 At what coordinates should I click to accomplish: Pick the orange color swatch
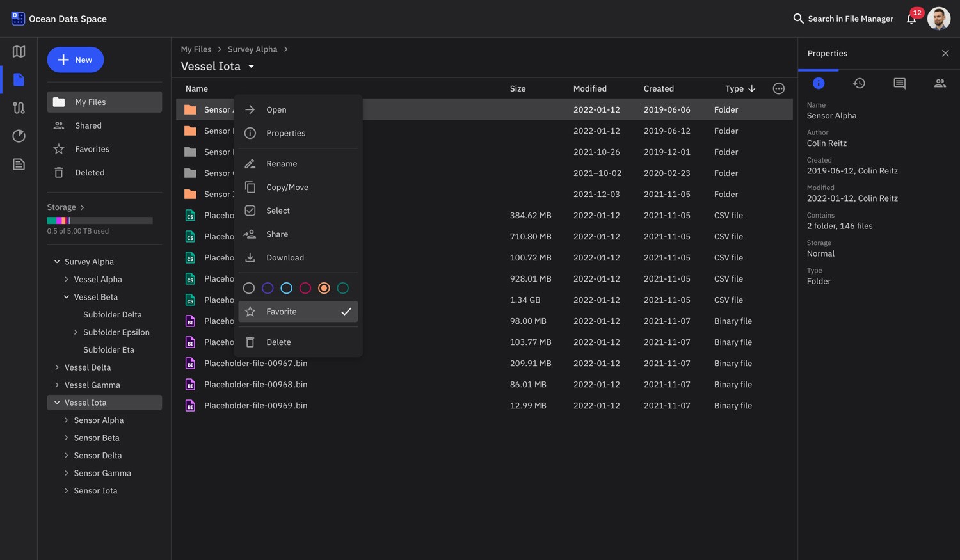pos(324,288)
